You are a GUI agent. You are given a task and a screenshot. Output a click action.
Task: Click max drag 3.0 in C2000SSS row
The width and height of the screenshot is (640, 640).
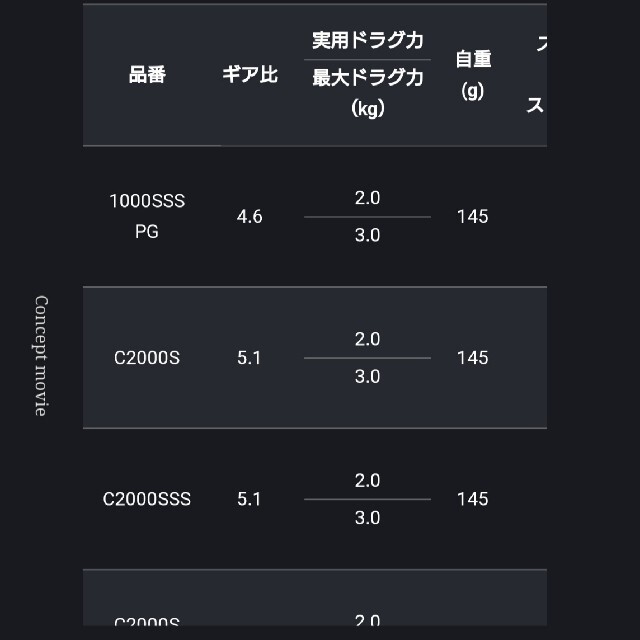[367, 518]
